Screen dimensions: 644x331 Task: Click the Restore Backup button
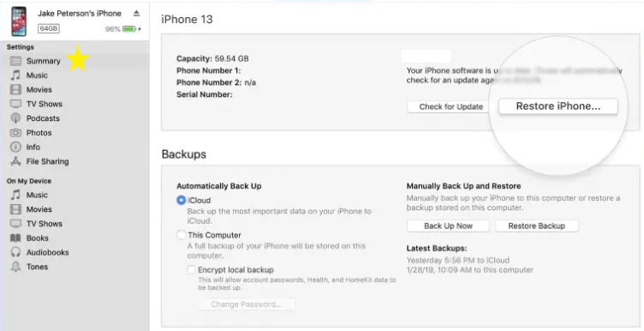tap(536, 226)
